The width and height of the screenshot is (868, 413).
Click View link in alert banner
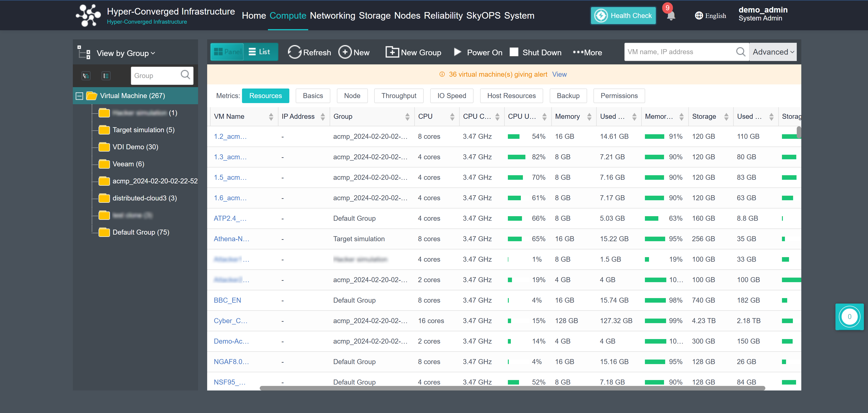[x=559, y=74]
